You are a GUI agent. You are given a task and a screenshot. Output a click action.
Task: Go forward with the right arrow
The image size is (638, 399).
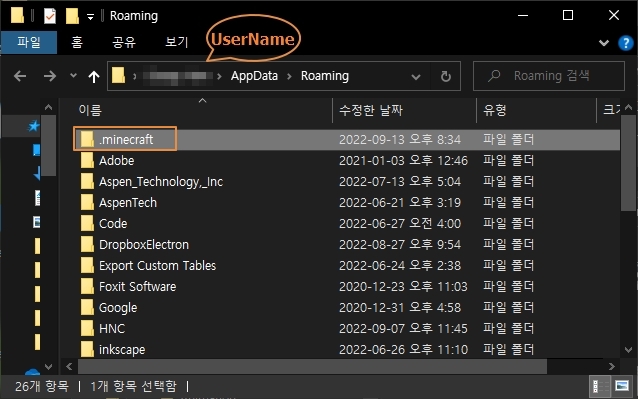pyautogui.click(x=50, y=76)
